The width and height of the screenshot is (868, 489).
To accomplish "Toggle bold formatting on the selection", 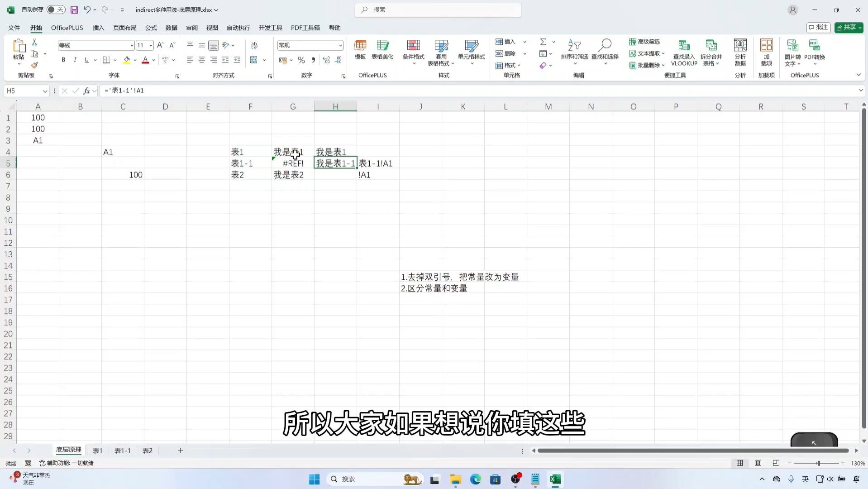I will [x=63, y=59].
